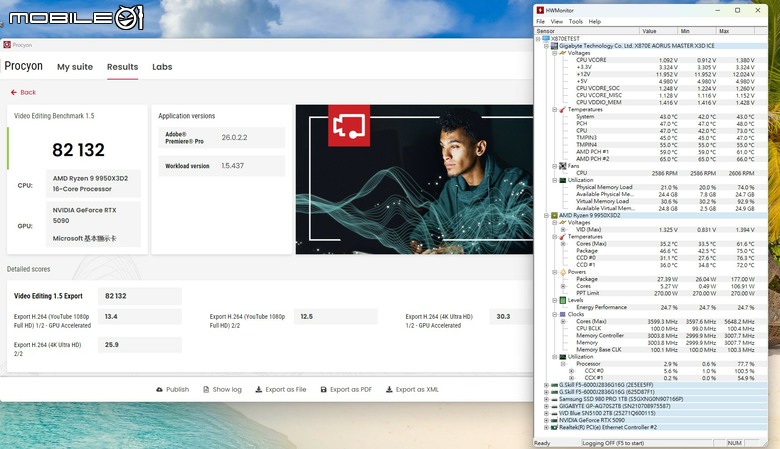Switch to My suite tab in Procyon
This screenshot has height=449, width=780.
click(75, 67)
